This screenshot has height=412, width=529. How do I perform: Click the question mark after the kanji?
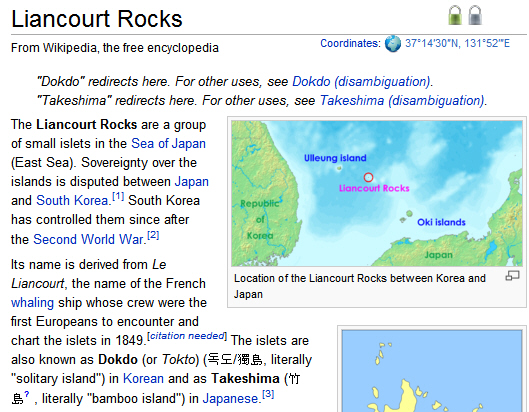(x=27, y=394)
